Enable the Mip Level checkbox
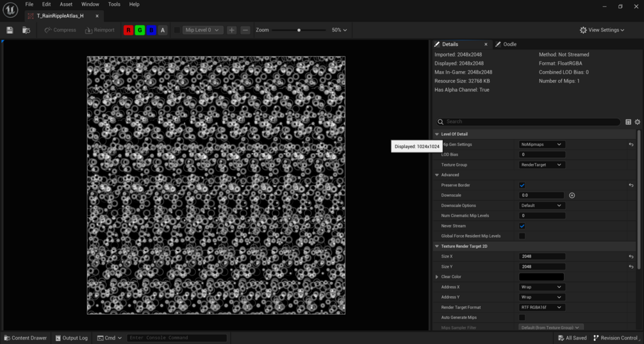Image resolution: width=644 pixels, height=344 pixels. tap(177, 30)
